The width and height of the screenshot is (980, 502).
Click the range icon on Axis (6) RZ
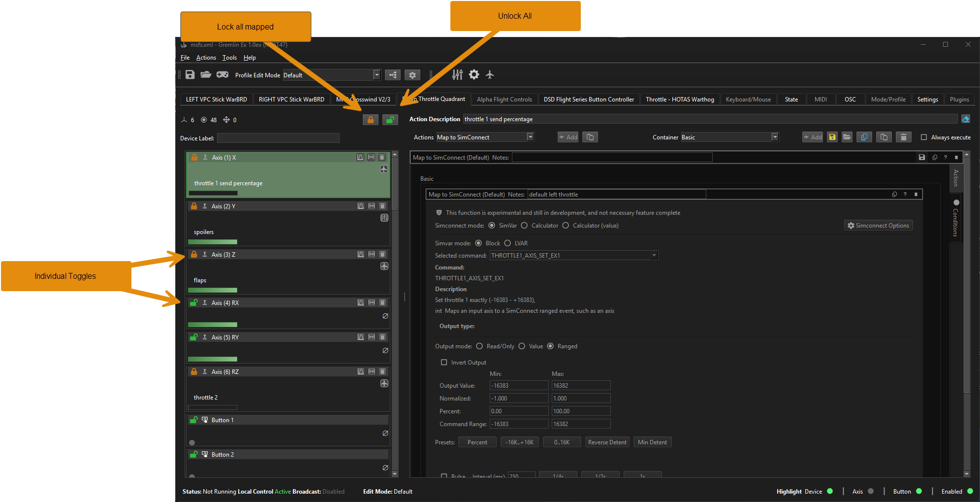click(372, 371)
